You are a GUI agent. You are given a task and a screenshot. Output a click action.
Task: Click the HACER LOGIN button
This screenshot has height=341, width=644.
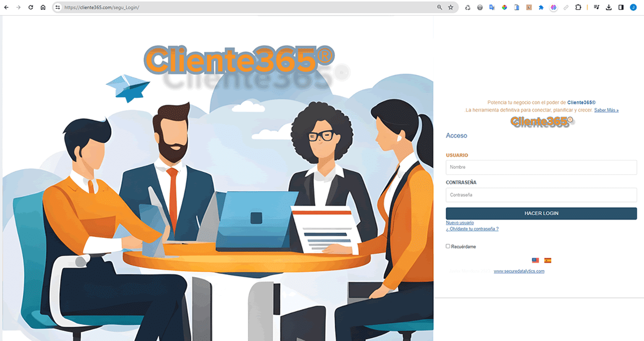541,213
